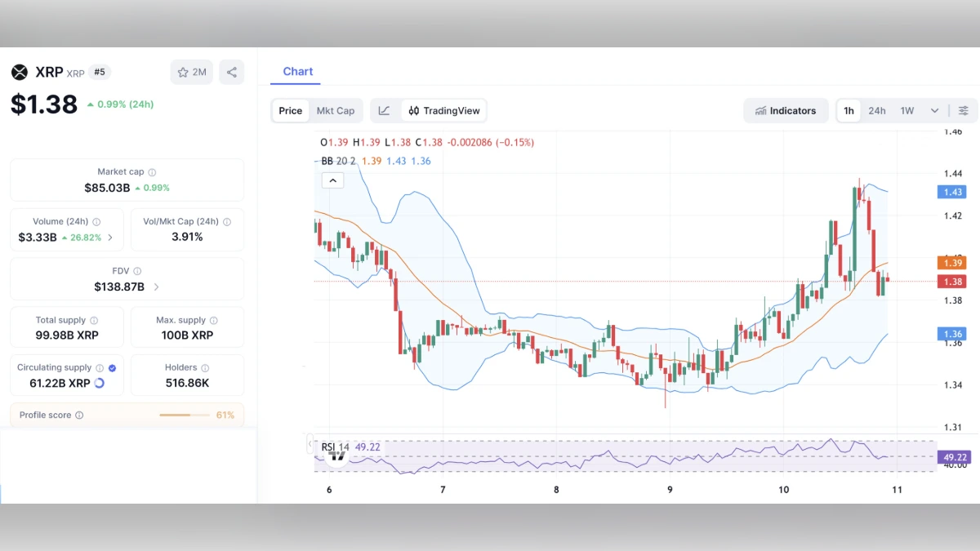Click the chart panel collapse arrow icon
This screenshot has height=551, width=980.
pos(332,180)
